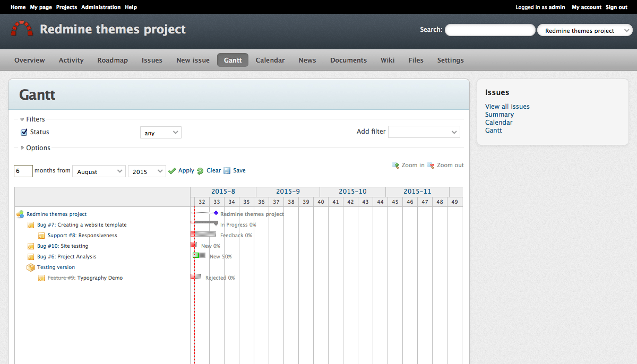
Task: Open Projects in the top menu
Action: pyautogui.click(x=66, y=7)
